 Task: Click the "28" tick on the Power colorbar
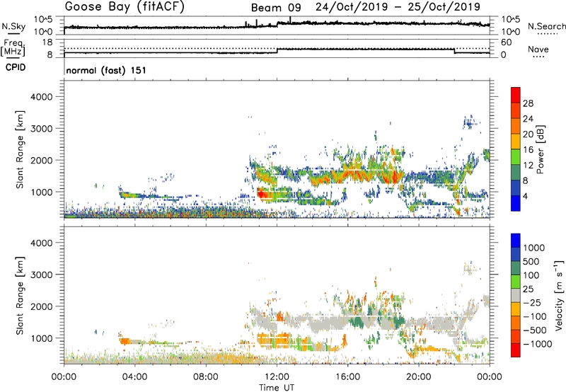pos(528,103)
